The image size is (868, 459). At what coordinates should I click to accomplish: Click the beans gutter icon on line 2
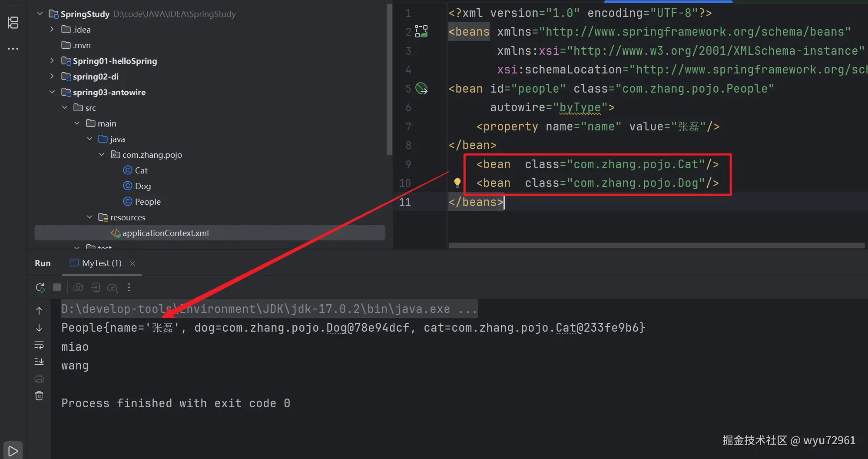[421, 32]
